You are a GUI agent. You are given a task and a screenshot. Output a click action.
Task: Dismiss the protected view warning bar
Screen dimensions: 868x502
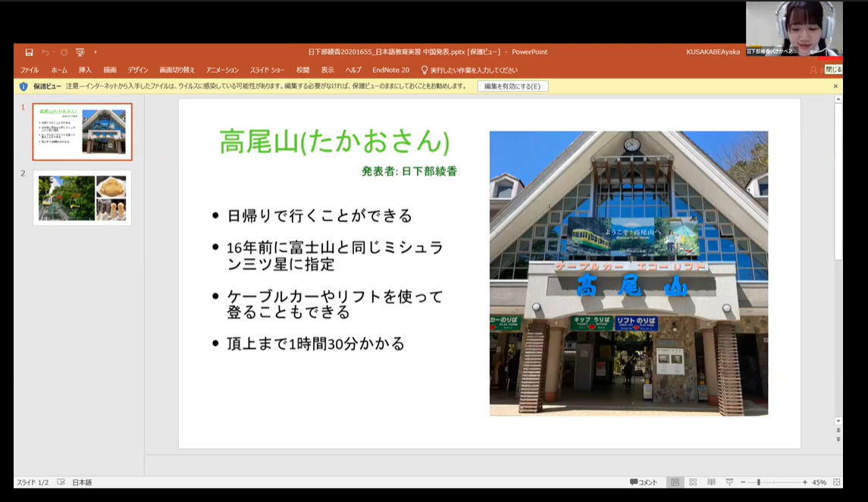click(x=835, y=86)
